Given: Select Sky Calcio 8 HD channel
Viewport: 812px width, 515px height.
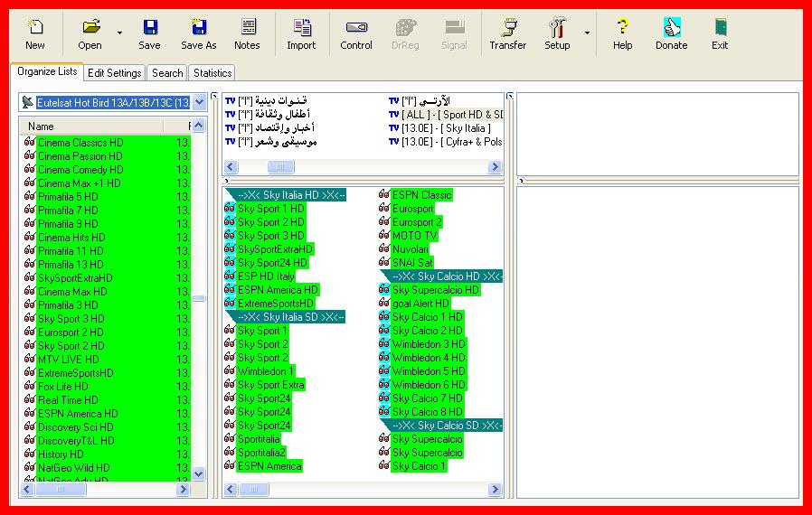Looking at the screenshot, I should click(427, 412).
